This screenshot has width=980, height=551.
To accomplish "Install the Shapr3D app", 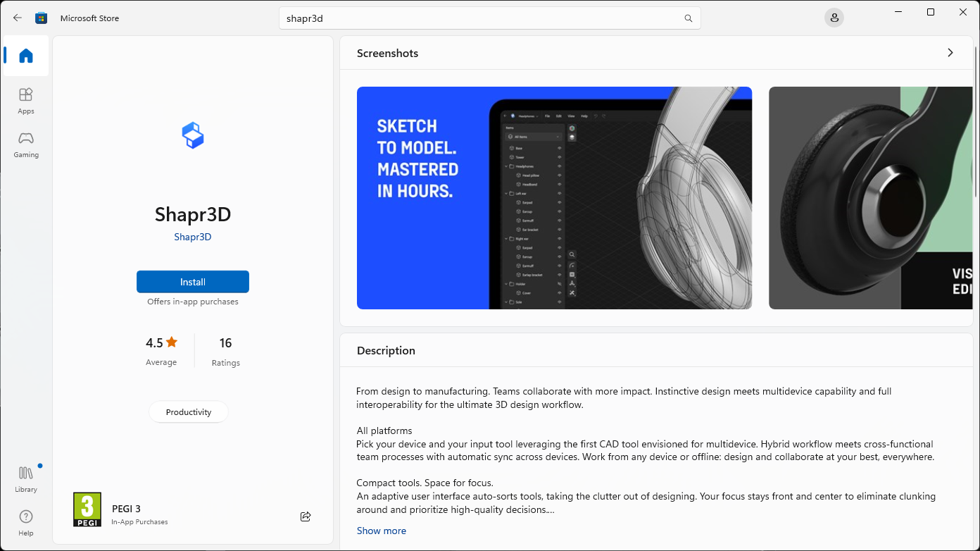I will 193,282.
